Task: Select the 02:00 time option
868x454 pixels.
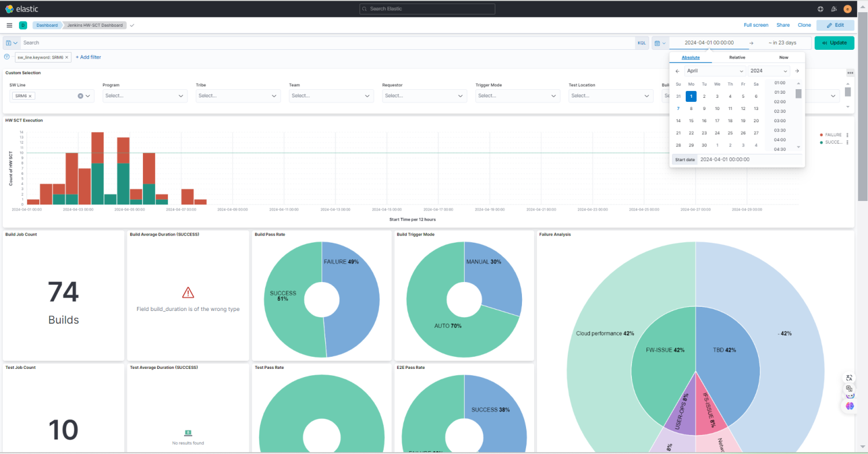Action: 779,101
